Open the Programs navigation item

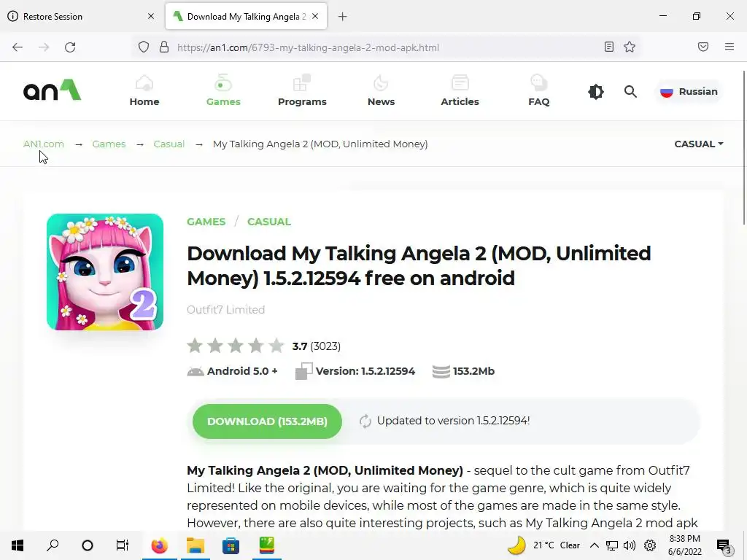[x=302, y=90]
